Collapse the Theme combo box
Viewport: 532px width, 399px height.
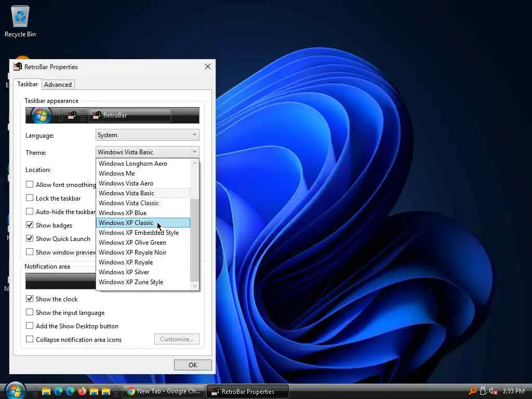pos(147,152)
